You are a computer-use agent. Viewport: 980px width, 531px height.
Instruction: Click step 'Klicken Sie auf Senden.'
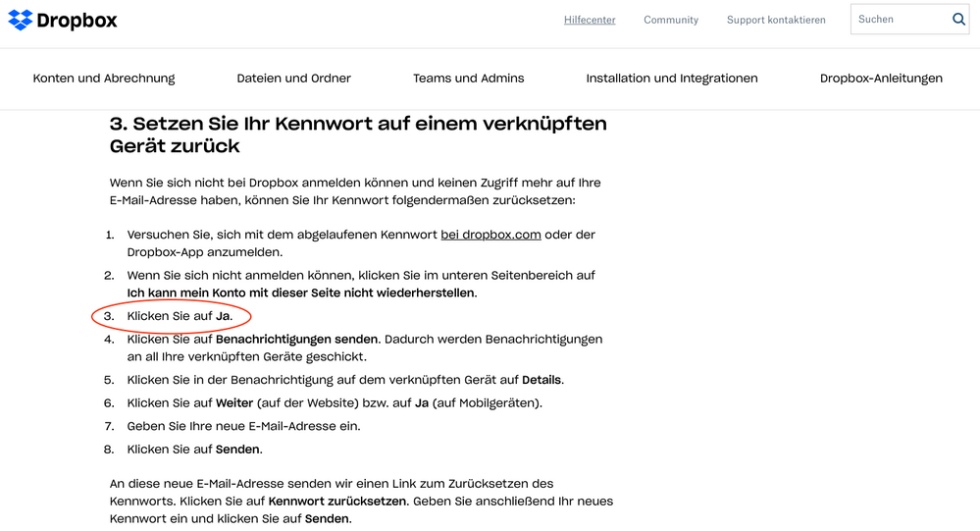[194, 450]
